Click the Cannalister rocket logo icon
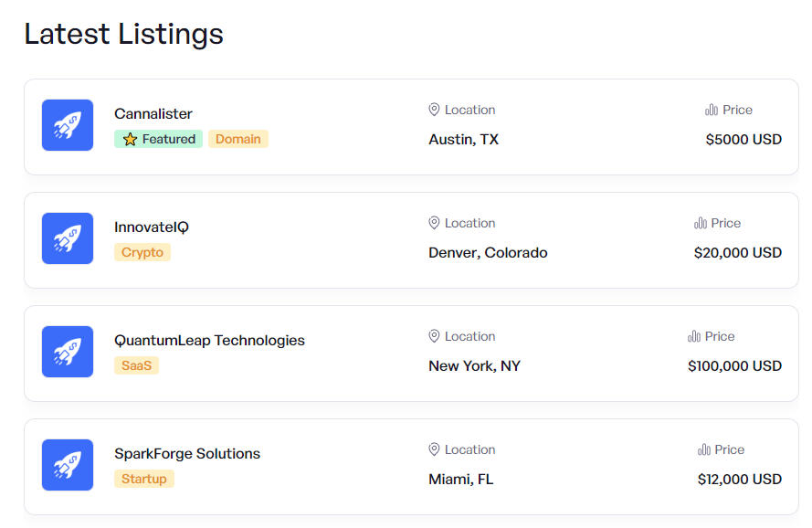 68,125
